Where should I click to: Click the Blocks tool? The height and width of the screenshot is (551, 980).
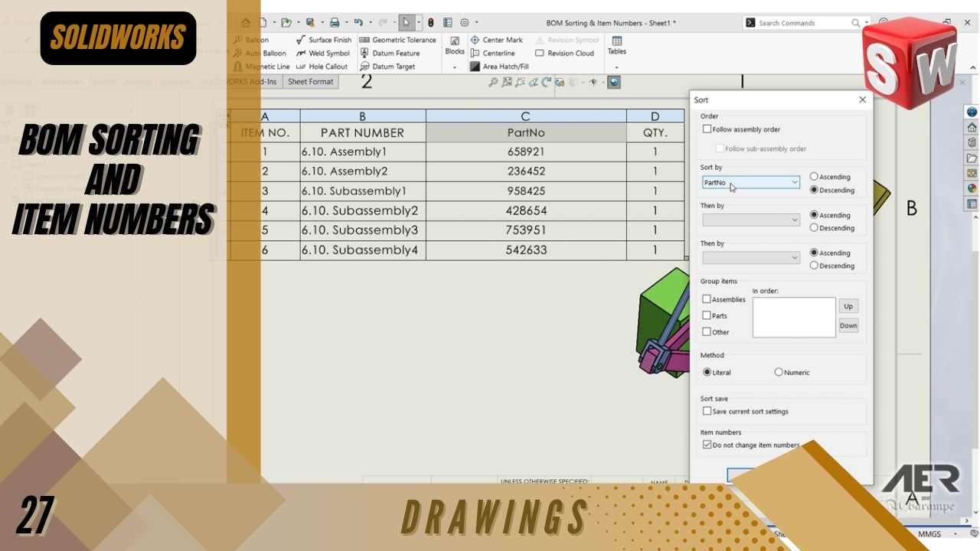click(455, 45)
